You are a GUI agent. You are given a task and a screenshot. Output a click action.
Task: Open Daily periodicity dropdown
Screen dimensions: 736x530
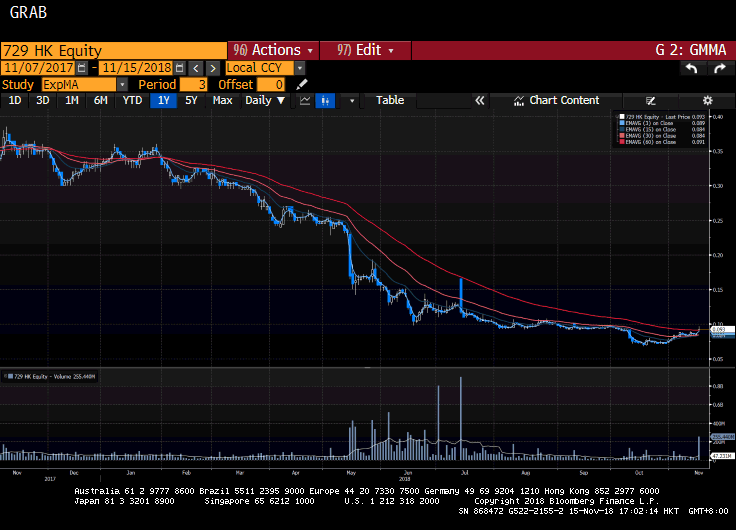[265, 100]
